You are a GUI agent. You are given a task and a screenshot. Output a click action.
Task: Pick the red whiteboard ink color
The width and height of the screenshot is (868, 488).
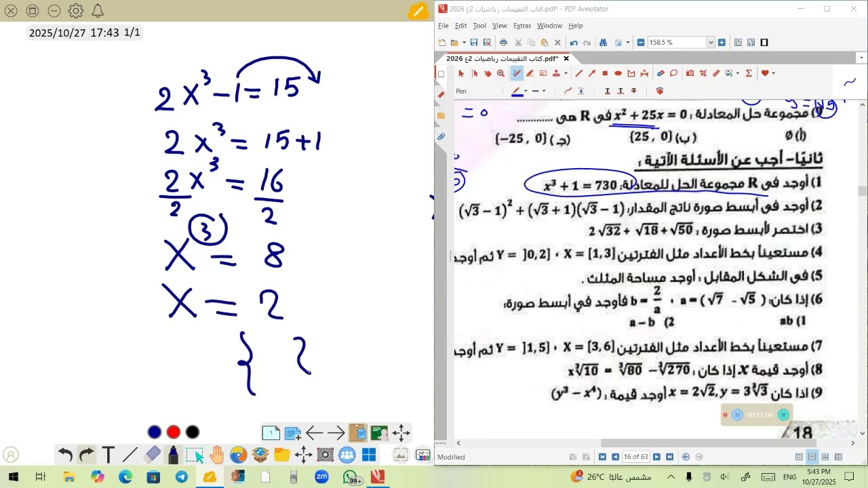click(174, 432)
